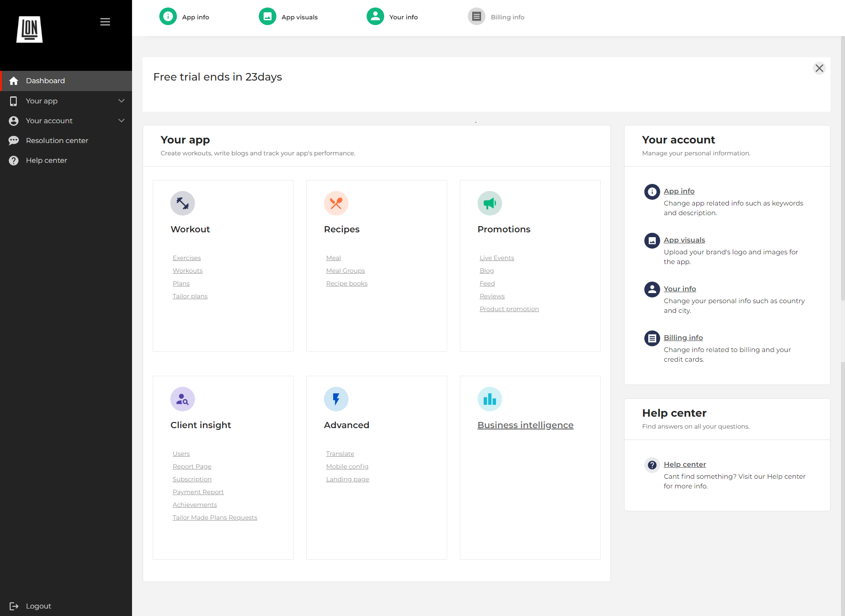Click the Resolution center chat icon

[14, 140]
